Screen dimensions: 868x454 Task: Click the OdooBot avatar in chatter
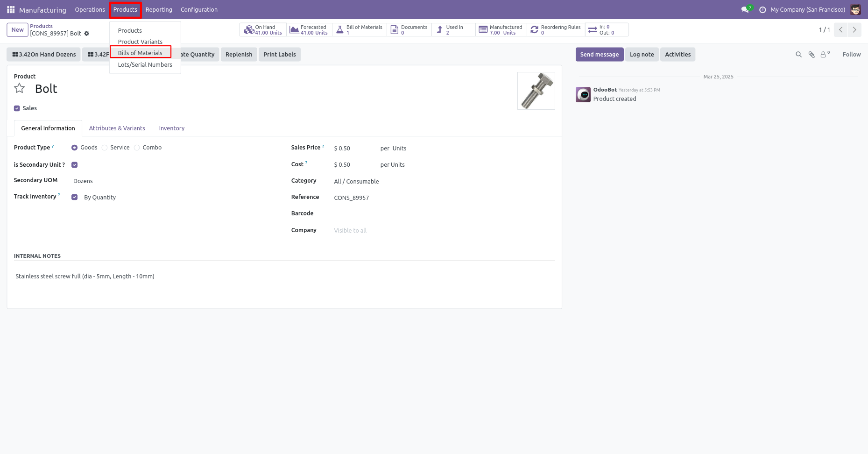coord(583,94)
